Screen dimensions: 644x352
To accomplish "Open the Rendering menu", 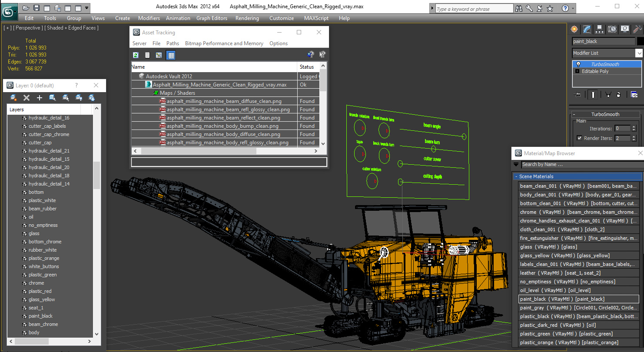I will pos(247,18).
